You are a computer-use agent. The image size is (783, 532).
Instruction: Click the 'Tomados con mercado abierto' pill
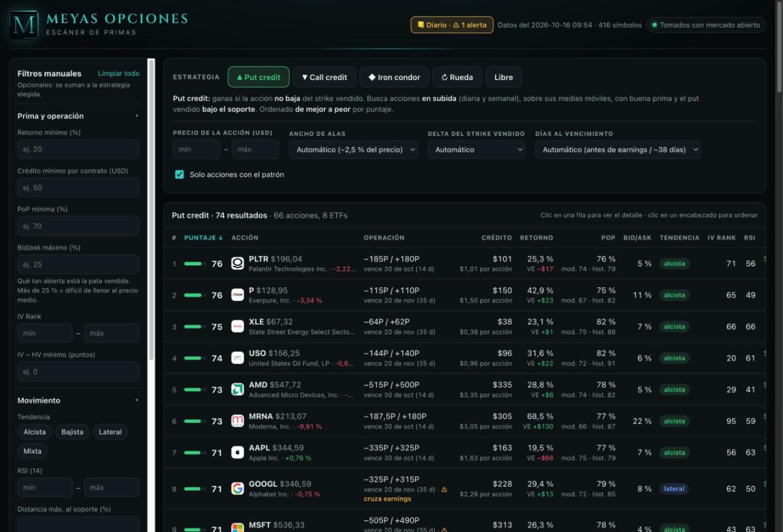pos(706,25)
